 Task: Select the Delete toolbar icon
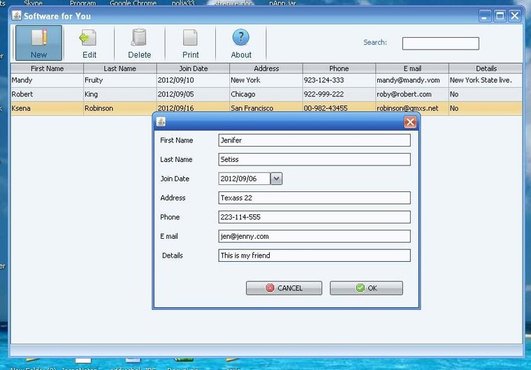139,44
